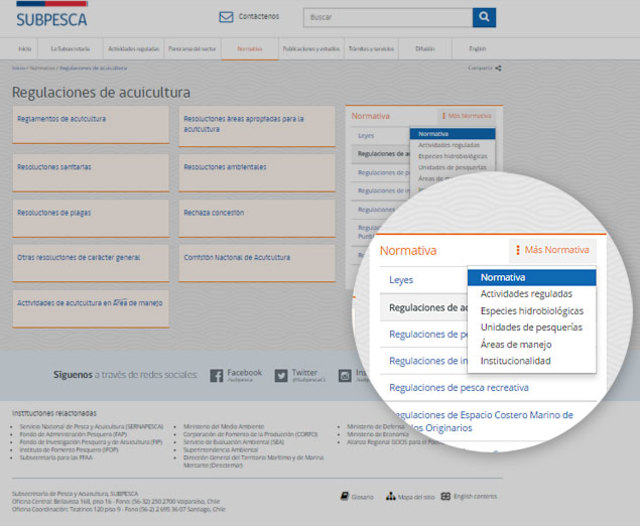Open the Instagram camera icon
640x526 pixels.
tap(345, 375)
